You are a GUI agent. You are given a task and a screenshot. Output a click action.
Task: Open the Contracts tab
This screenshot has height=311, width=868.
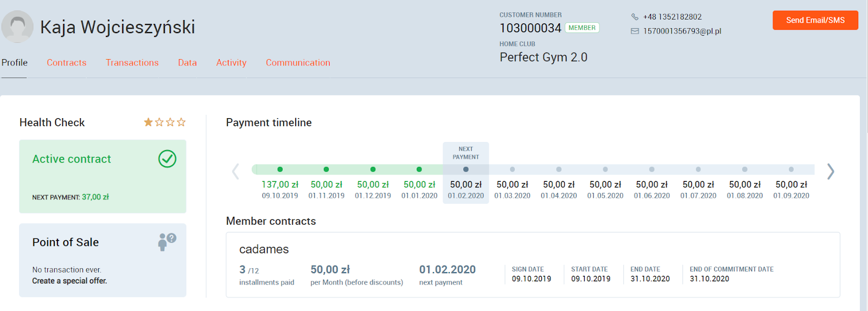coord(66,63)
